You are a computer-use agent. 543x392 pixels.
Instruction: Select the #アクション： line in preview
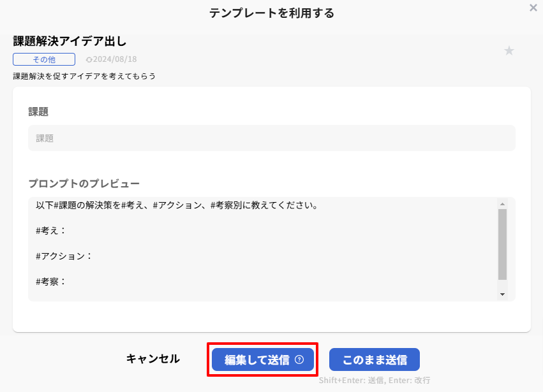[64, 256]
